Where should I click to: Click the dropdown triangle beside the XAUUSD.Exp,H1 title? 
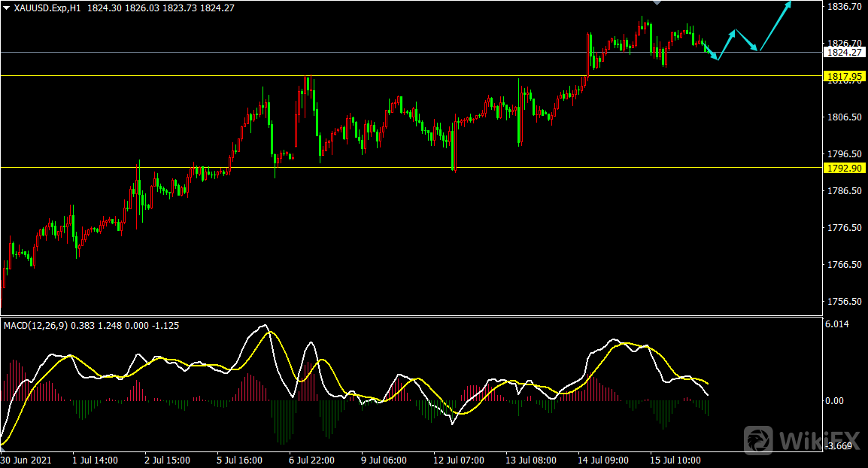(x=6, y=8)
